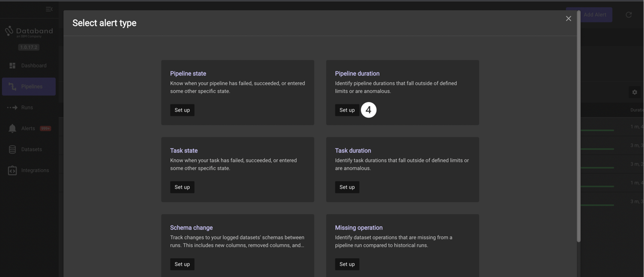Set up a Pipeline state alert

[182, 110]
